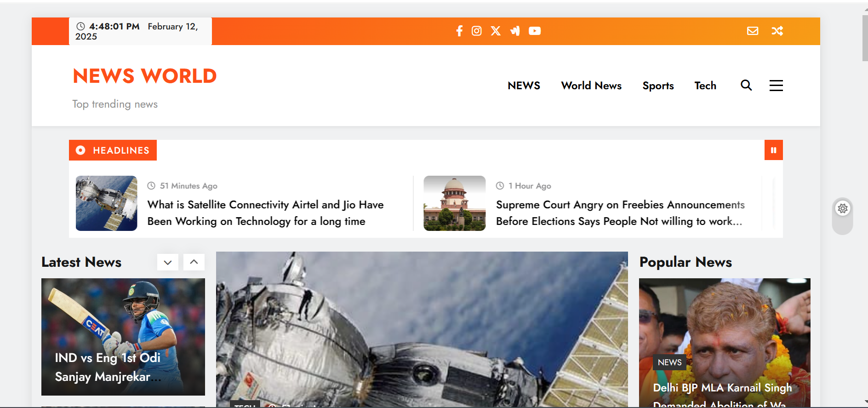The width and height of the screenshot is (868, 408).
Task: Open the hamburger menu icon
Action: pyautogui.click(x=776, y=86)
